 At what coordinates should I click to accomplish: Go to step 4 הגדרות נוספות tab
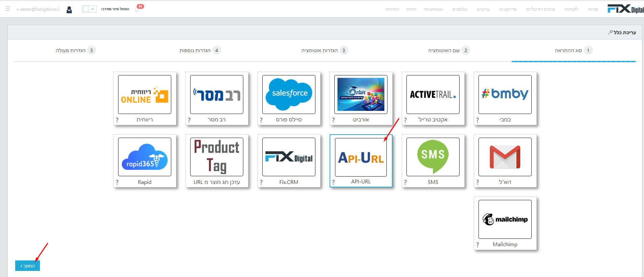(200, 50)
